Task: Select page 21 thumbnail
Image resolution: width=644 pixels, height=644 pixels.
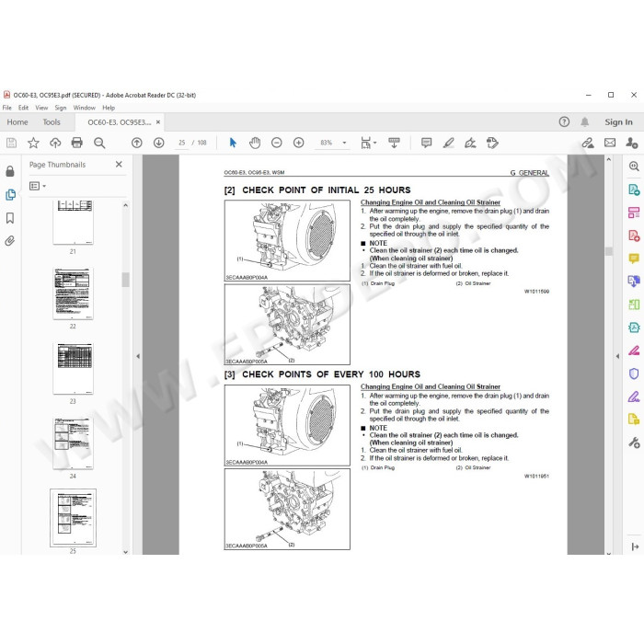Action: [x=73, y=223]
